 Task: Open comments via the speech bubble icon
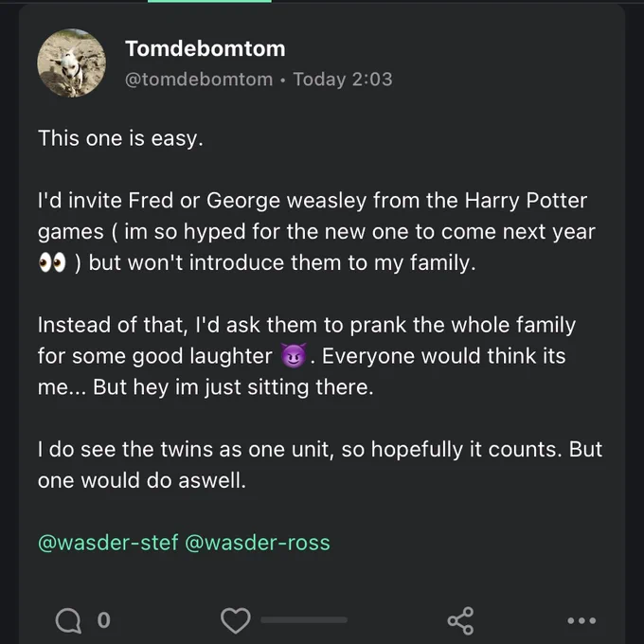pos(68,620)
